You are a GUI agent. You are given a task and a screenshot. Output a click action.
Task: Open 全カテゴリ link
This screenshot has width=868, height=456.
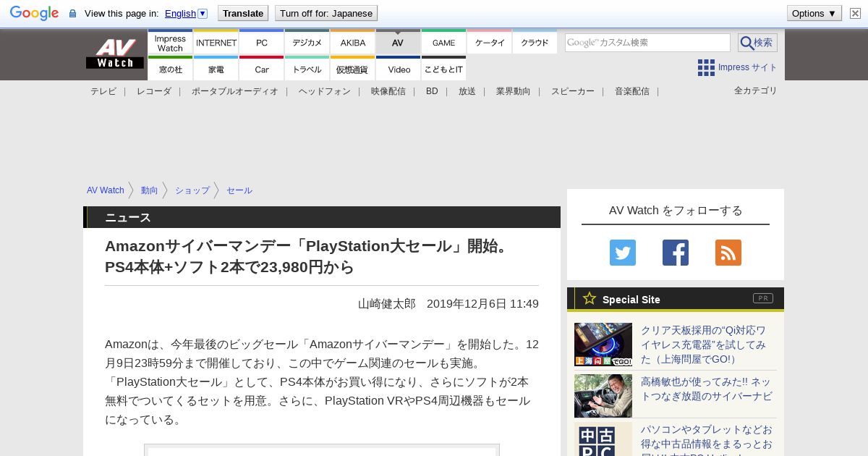point(756,90)
